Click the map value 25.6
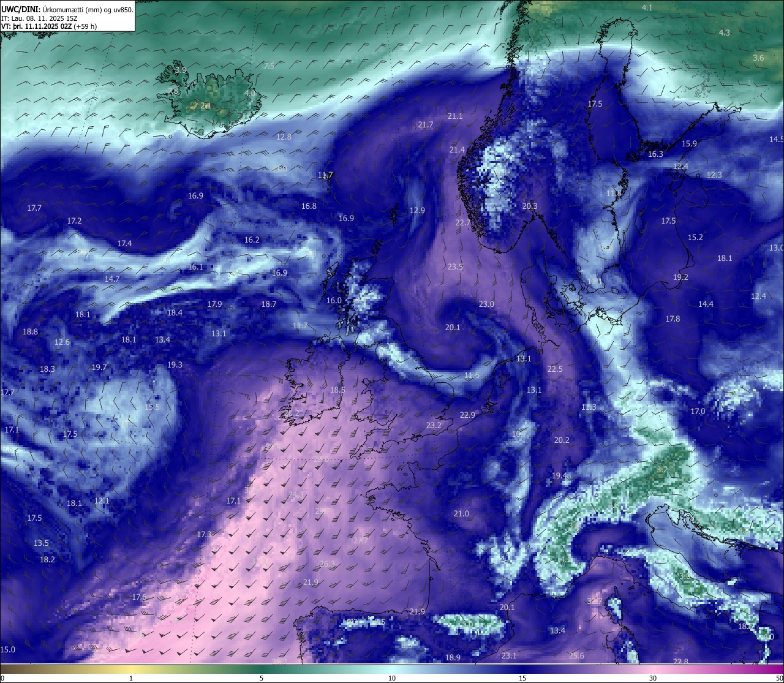The height and width of the screenshot is (683, 784). click(x=576, y=655)
